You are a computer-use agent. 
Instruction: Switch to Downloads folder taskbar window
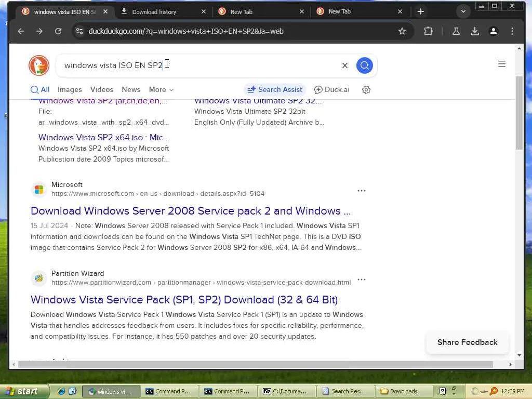pyautogui.click(x=404, y=392)
